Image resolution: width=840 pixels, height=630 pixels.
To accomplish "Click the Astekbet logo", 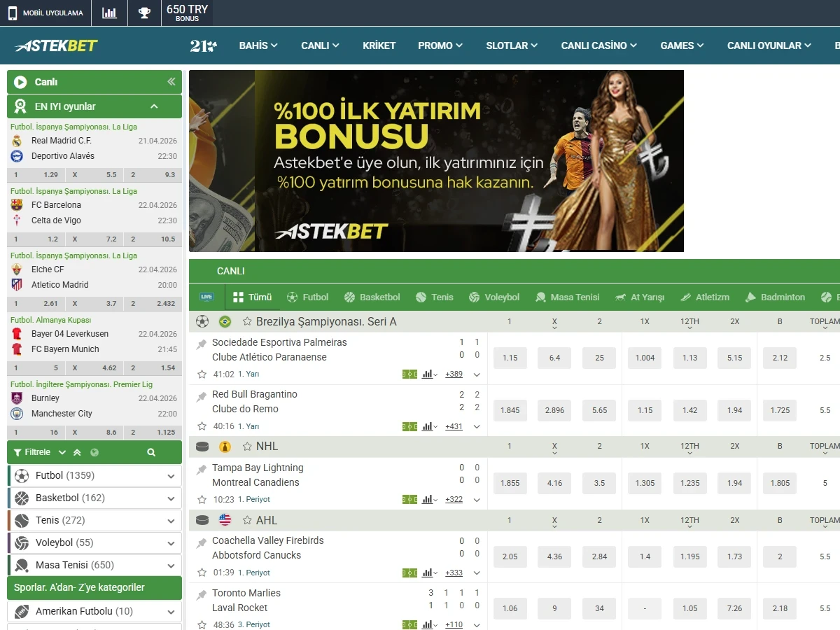I will tap(56, 45).
